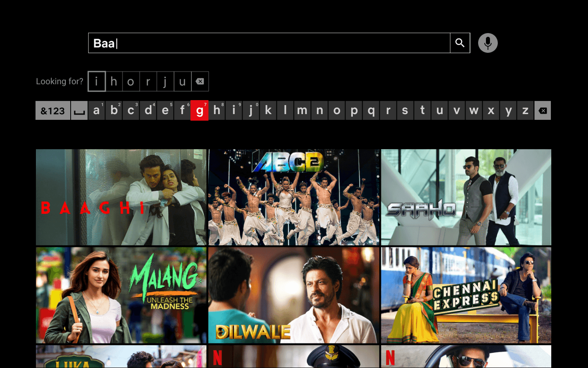588x368 pixels.
Task: Select key s on the keyboard
Action: pyautogui.click(x=405, y=110)
